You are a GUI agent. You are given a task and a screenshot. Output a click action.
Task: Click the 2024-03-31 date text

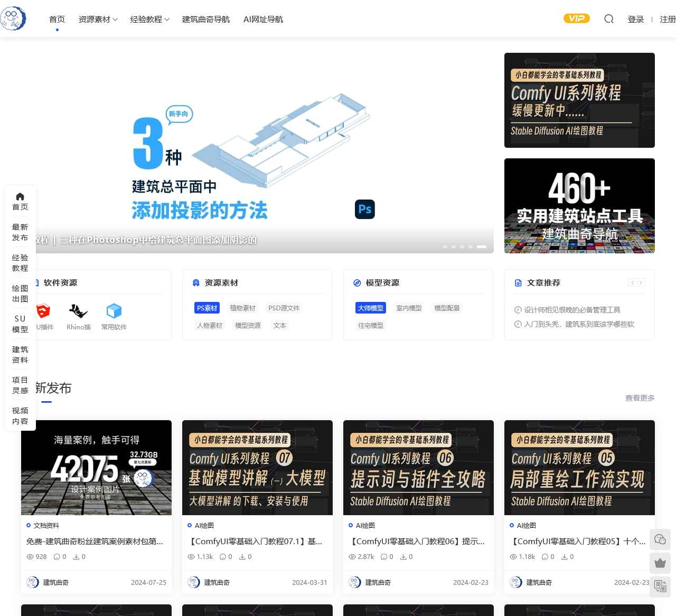309,583
